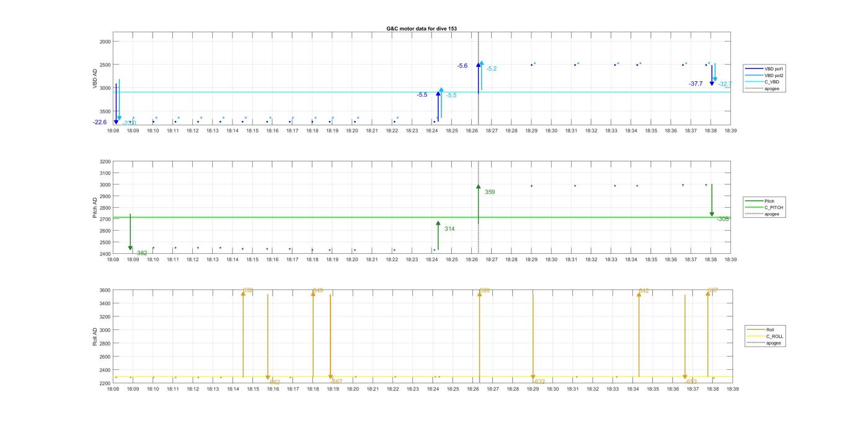Click the '18:39' tick under the Roll plot
Viewport: 868px width, 430px height.
pos(733,389)
